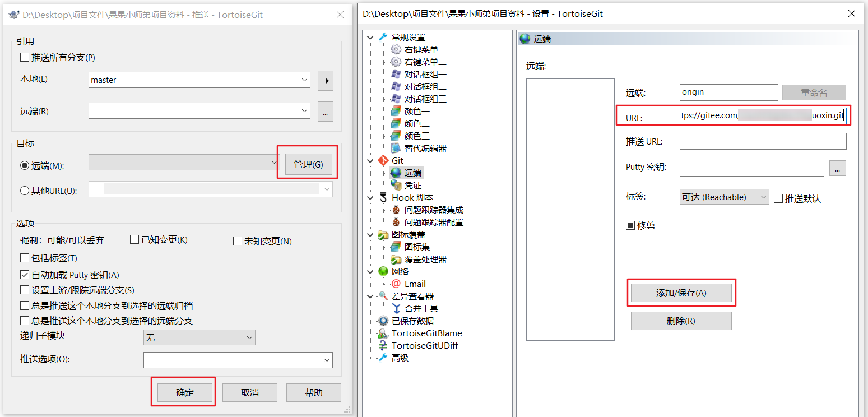Click the color icon for 颜色一
868x417 pixels.
coord(396,111)
